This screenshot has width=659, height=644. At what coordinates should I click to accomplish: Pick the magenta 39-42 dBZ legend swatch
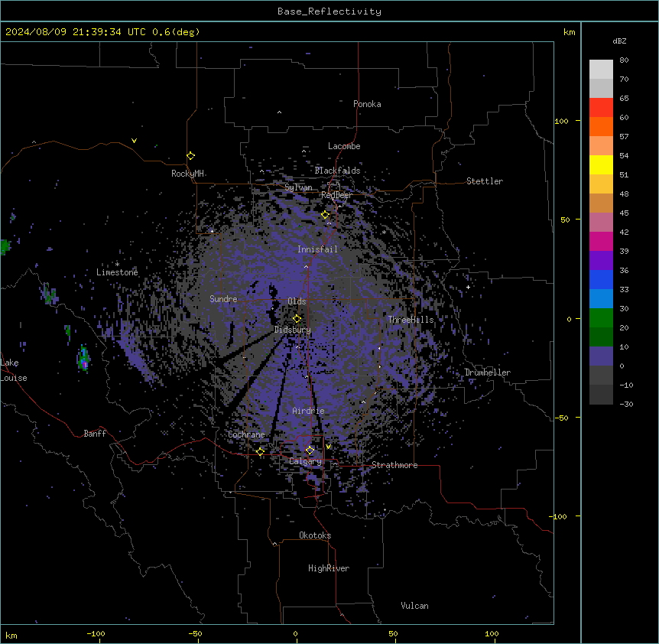[x=601, y=242]
